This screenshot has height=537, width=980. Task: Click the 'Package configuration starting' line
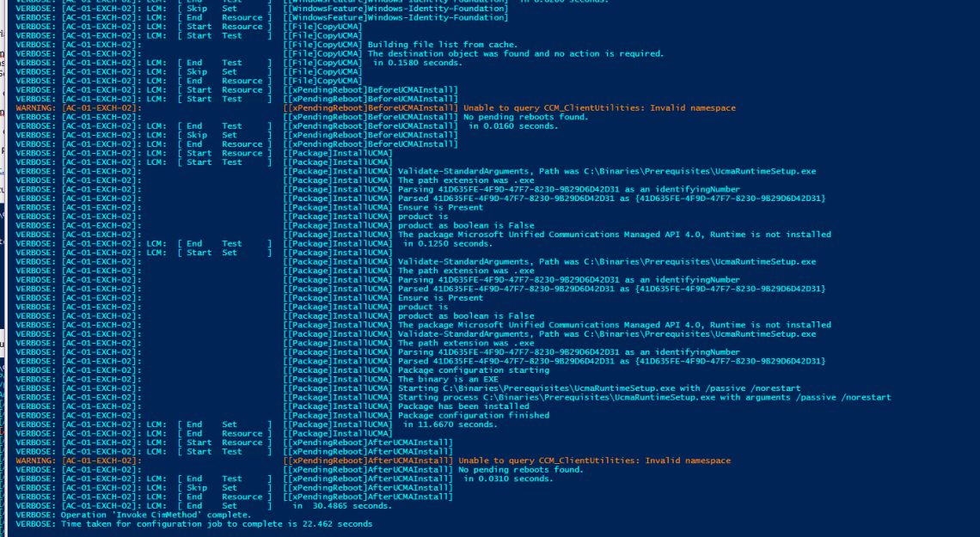coord(473,370)
